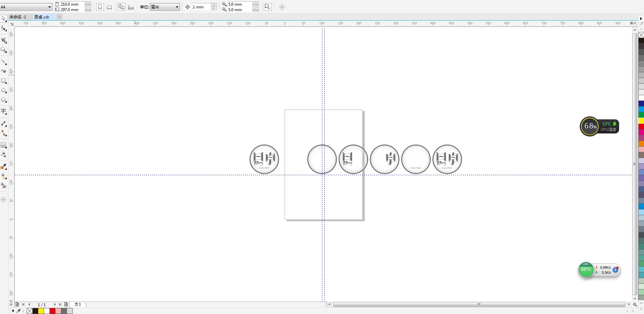
Task: Select the Crop tool
Action: [4, 40]
